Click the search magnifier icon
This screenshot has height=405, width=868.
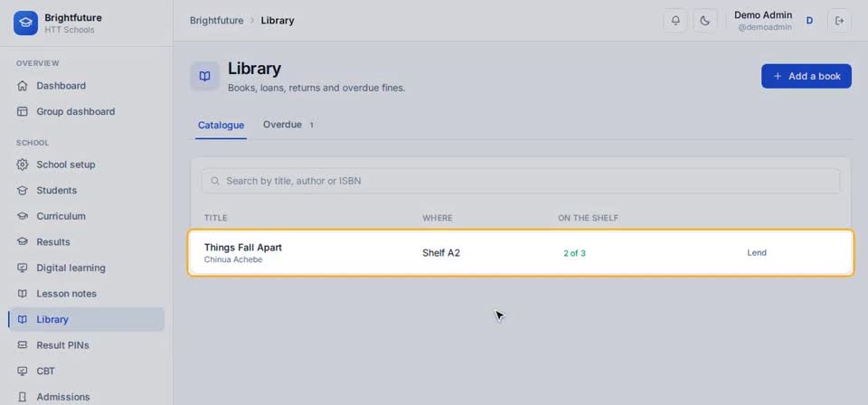[x=215, y=181]
